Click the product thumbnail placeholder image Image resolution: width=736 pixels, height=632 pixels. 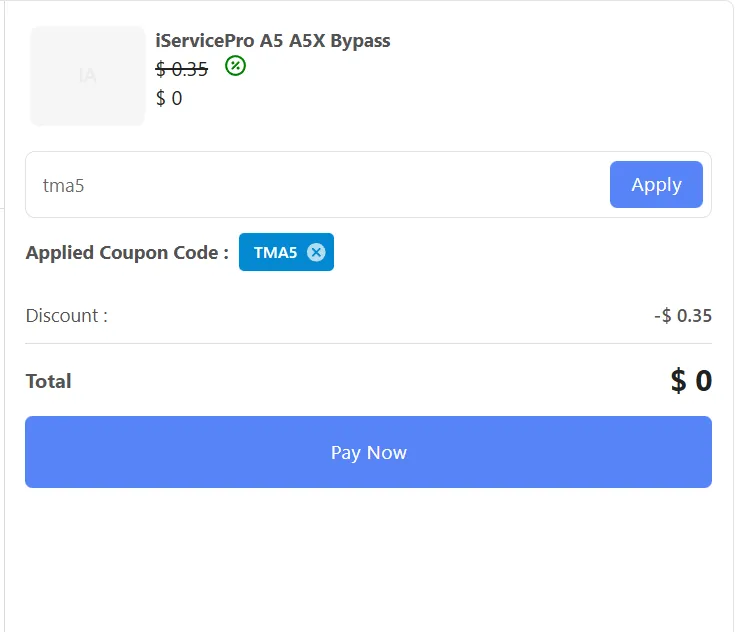pyautogui.click(x=88, y=76)
